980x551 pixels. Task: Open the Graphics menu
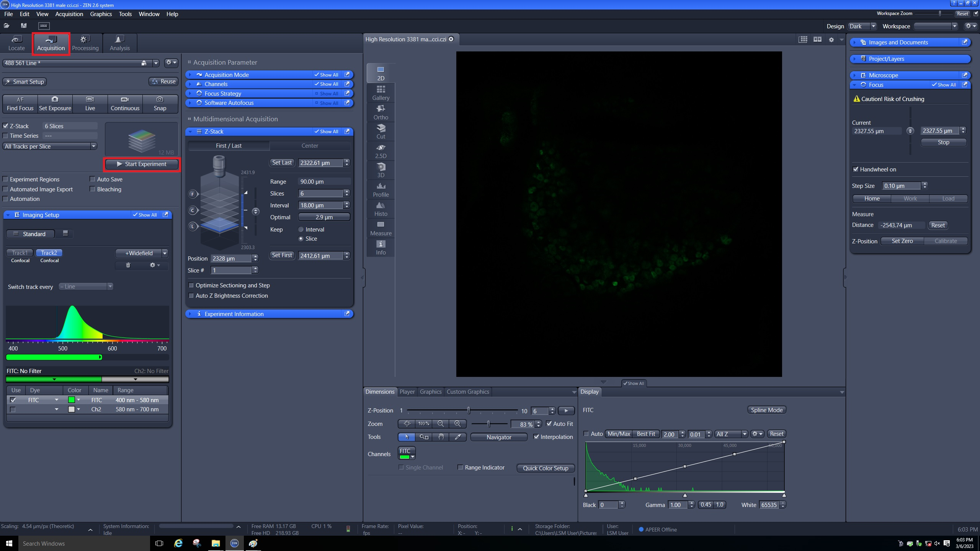[x=101, y=14]
